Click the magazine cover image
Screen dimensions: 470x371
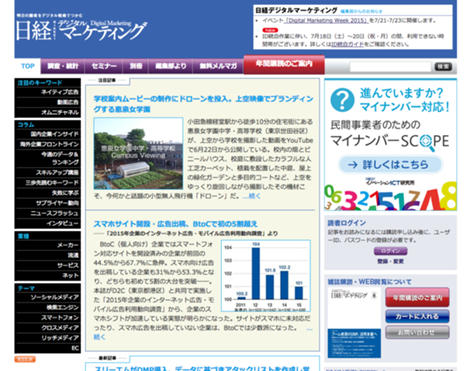pyautogui.click(x=354, y=323)
